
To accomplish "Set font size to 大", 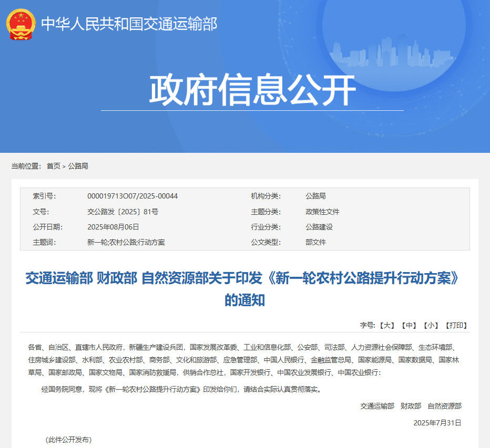I will [x=387, y=326].
